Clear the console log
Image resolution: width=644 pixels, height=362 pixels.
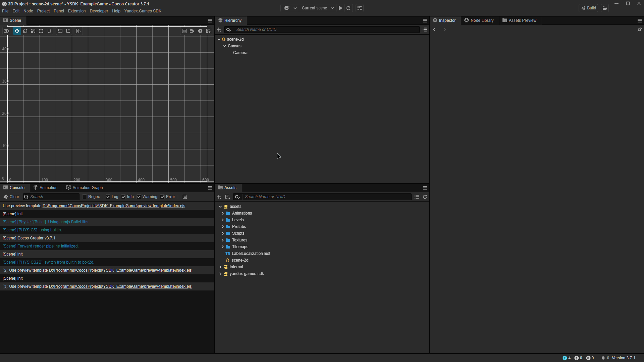pos(11,197)
